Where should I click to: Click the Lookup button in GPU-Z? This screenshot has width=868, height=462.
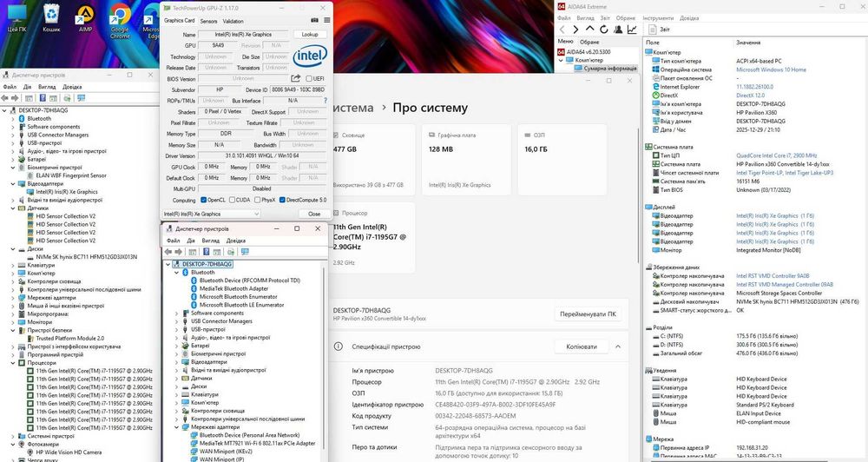[310, 35]
